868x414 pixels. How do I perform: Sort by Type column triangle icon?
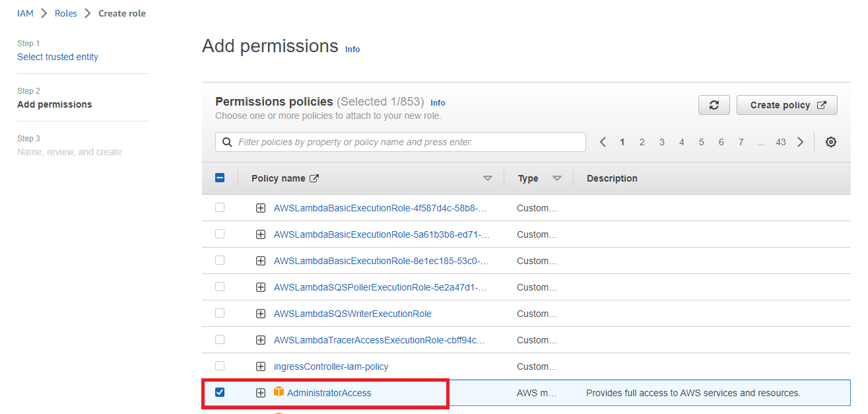[557, 178]
